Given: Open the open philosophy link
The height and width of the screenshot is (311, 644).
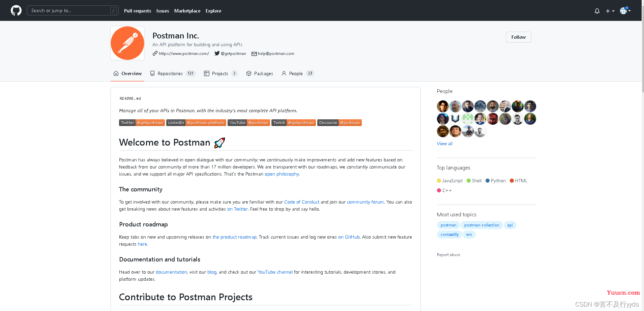Looking at the screenshot, I should pyautogui.click(x=282, y=174).
